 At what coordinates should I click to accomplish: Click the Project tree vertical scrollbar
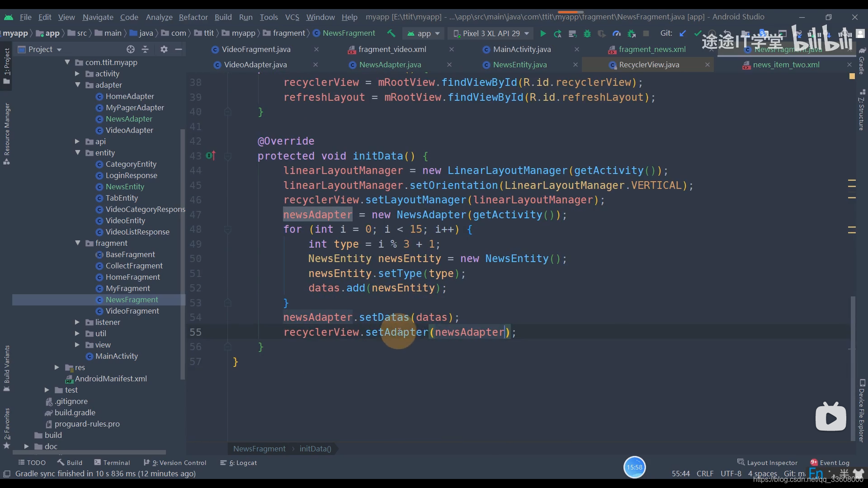click(x=183, y=254)
